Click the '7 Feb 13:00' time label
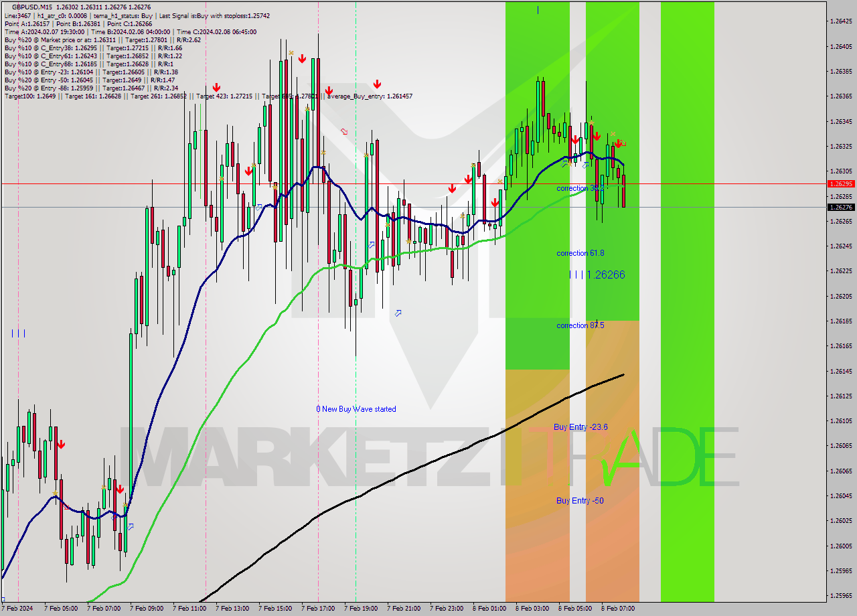The width and height of the screenshot is (857, 616). pos(232,609)
